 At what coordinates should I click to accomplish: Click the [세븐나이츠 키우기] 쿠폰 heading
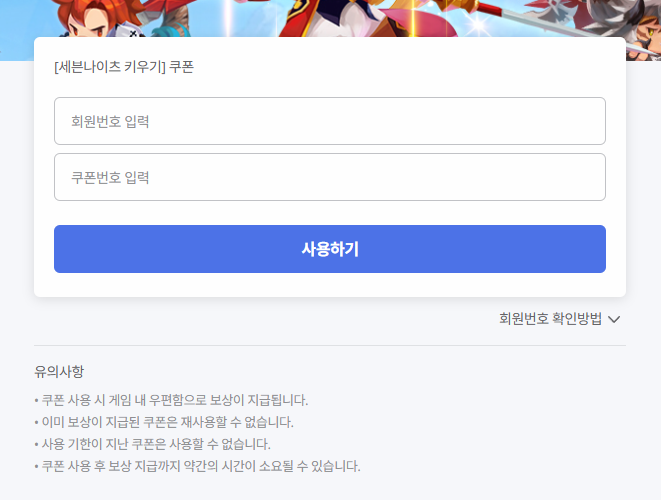click(x=124, y=67)
